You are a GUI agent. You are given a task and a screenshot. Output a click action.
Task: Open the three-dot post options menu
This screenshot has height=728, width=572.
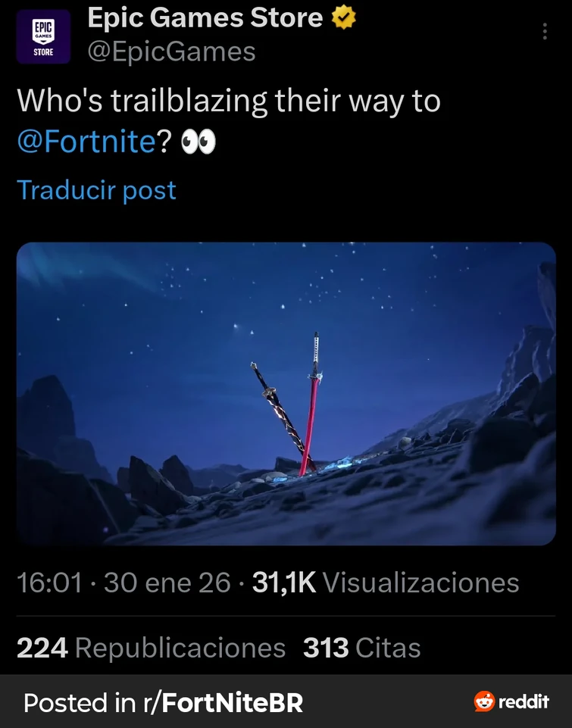point(545,31)
